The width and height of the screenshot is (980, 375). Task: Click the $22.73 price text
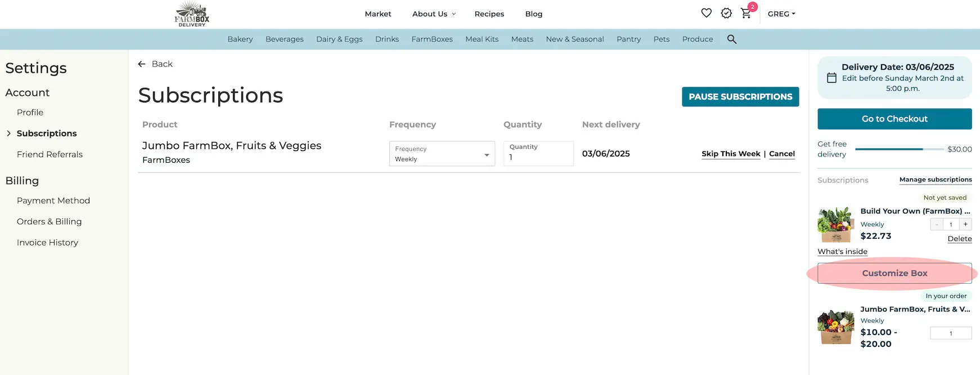[876, 236]
